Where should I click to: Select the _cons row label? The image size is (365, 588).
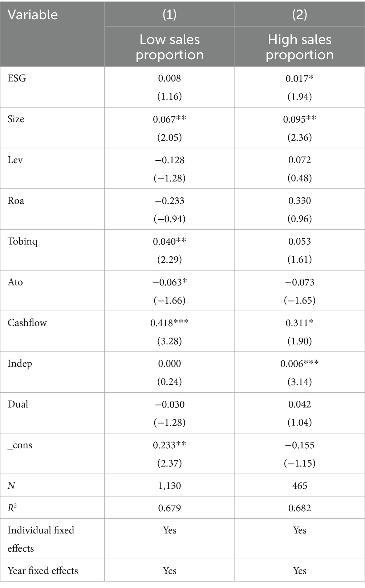[20, 445]
